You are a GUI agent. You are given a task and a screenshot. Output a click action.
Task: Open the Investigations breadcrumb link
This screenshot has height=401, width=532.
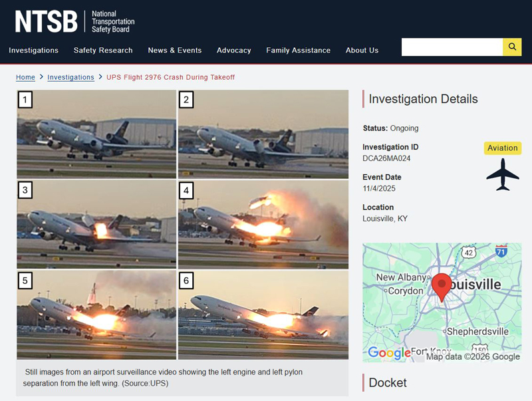pos(70,77)
